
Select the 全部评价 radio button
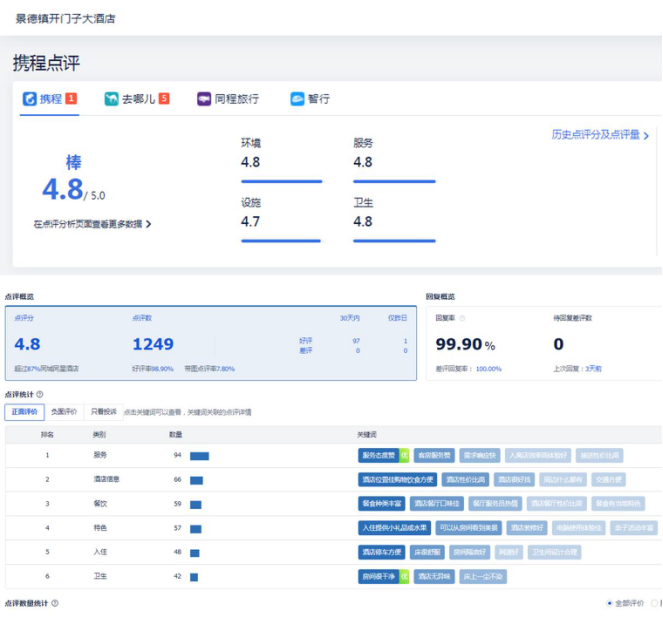(x=610, y=603)
